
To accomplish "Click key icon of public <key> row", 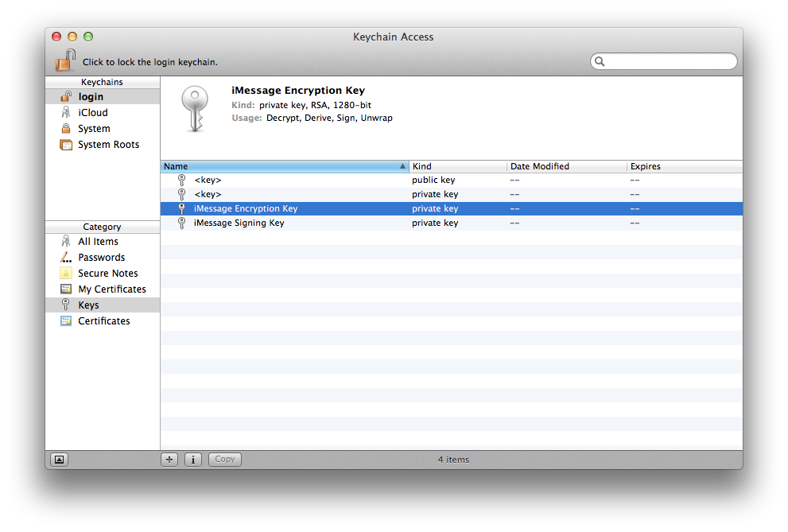I will (x=181, y=180).
